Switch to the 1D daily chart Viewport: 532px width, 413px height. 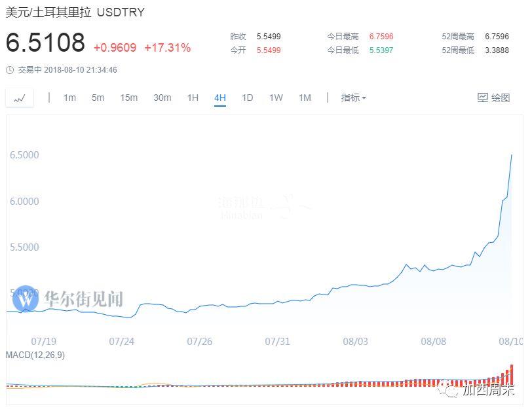point(247,98)
